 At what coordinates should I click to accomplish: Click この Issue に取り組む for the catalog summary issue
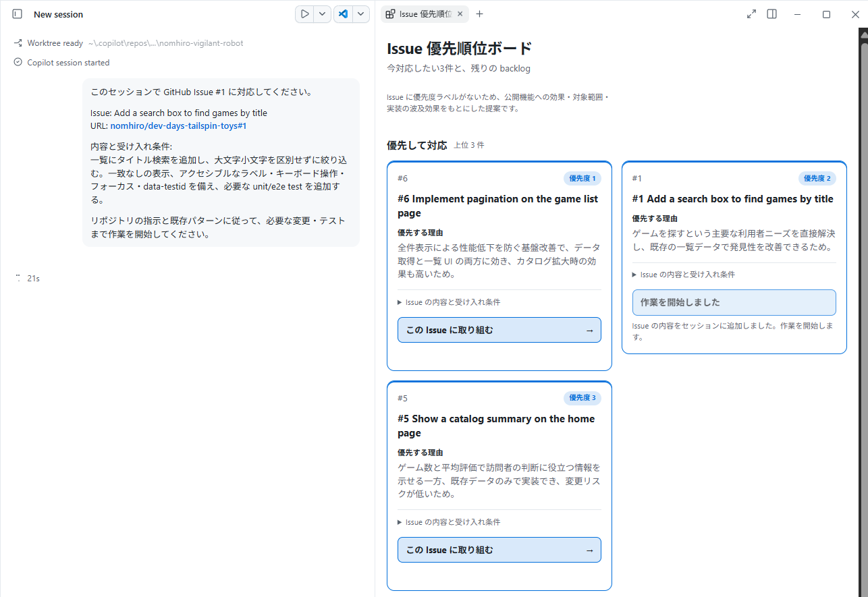[x=499, y=550]
